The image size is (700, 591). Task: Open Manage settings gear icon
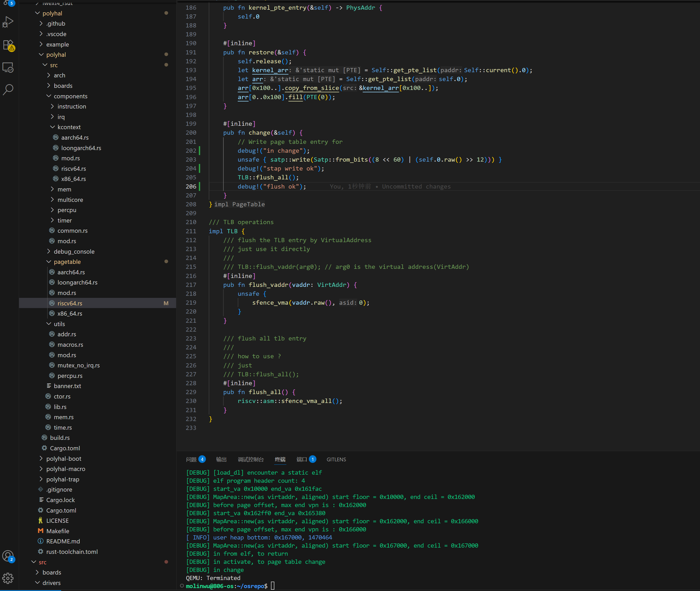point(8,578)
